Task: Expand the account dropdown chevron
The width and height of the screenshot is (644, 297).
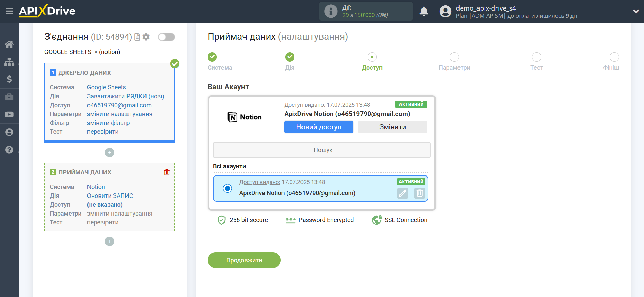Action: click(636, 11)
